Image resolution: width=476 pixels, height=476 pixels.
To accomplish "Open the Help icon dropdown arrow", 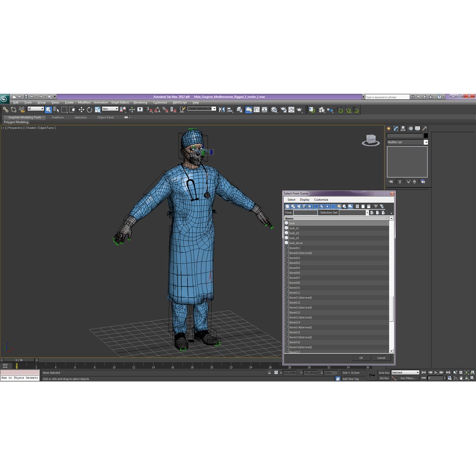I will pos(444,97).
